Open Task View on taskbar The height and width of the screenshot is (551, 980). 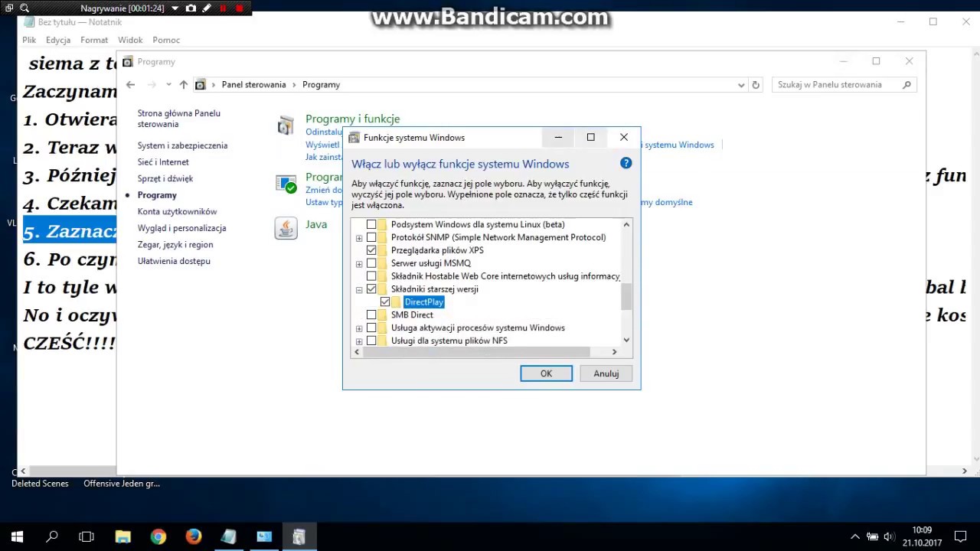(x=87, y=536)
